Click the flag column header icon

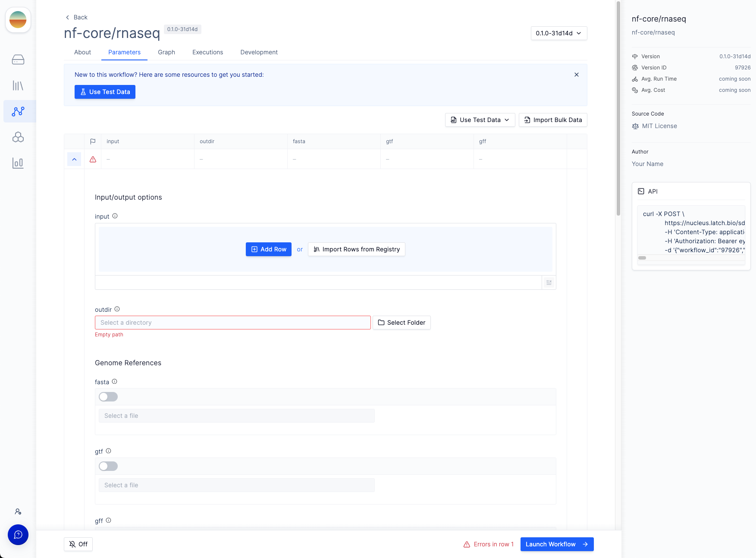click(93, 141)
